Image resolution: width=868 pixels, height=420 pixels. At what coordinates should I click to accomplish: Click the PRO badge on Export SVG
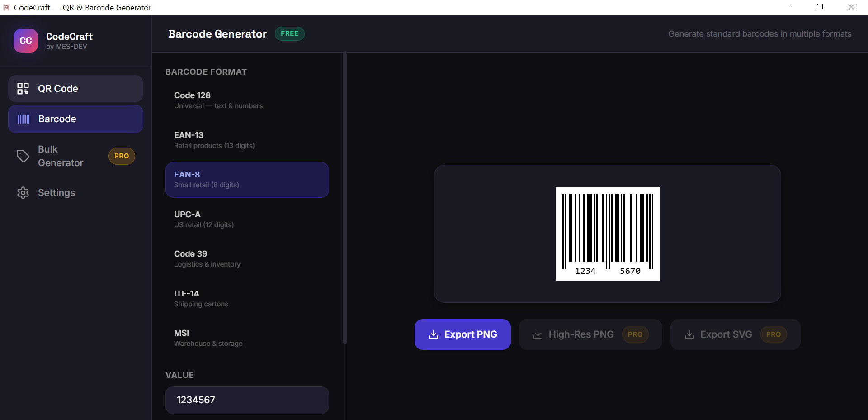pos(774,334)
